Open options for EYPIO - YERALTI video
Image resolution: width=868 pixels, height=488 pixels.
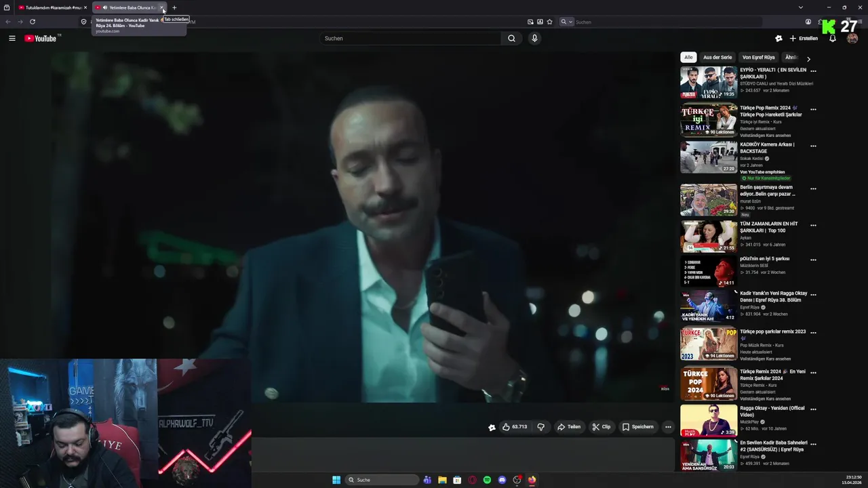[813, 70]
